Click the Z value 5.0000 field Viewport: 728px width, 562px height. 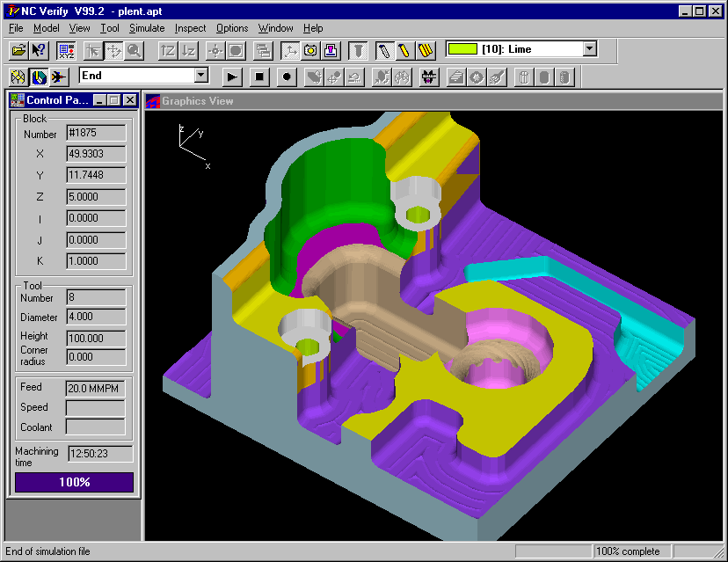click(x=96, y=197)
